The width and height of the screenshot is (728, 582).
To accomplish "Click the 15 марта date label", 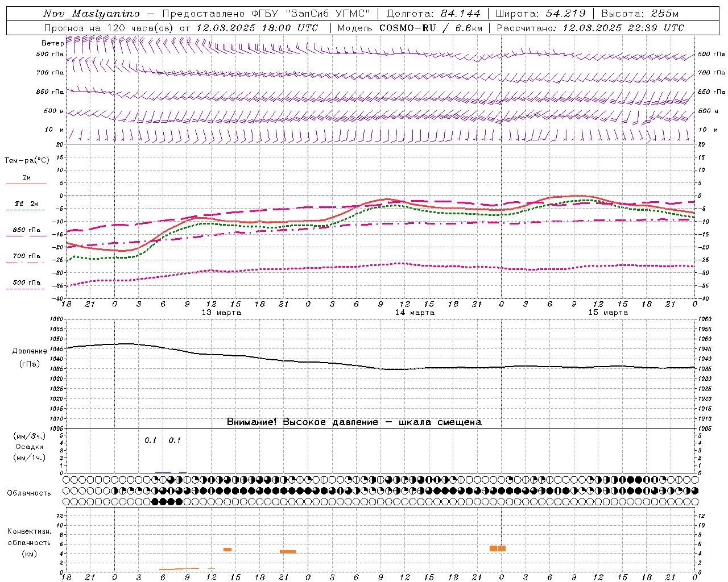I will coord(608,313).
